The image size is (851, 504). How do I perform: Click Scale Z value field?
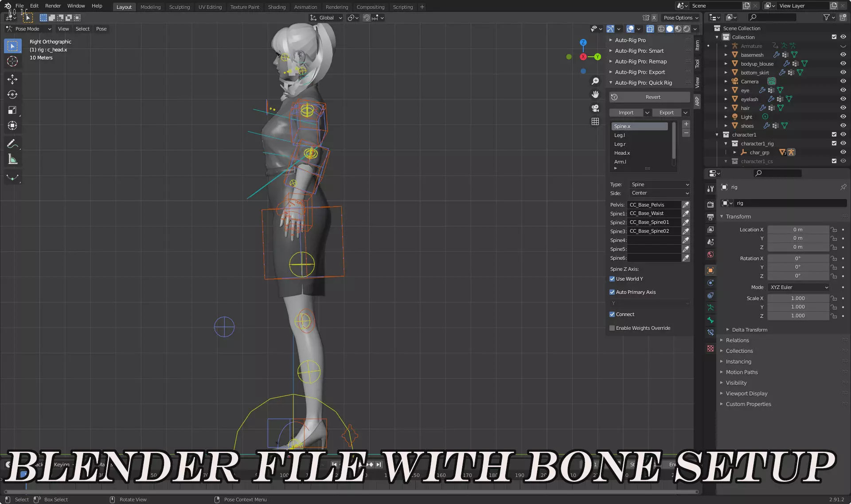click(798, 316)
